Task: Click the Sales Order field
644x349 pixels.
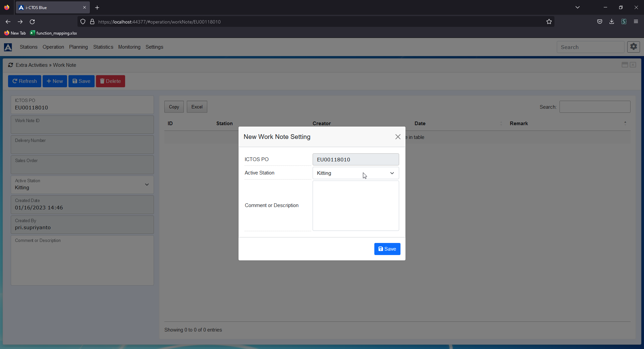Action: tap(82, 165)
